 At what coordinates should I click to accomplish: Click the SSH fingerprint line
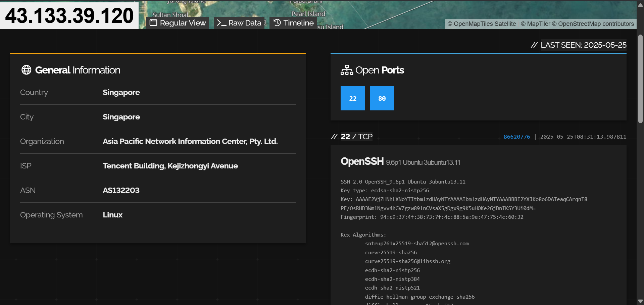click(432, 217)
